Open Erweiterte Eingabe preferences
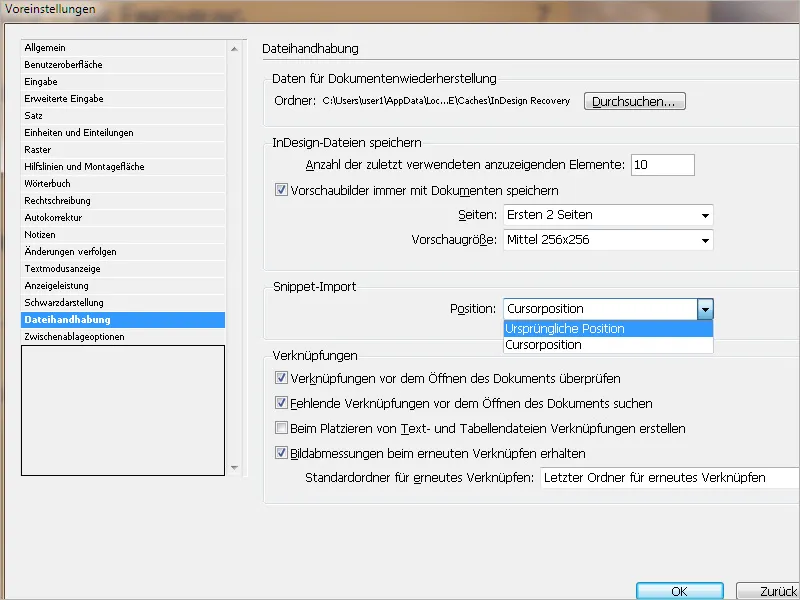The height and width of the screenshot is (600, 800). coord(123,98)
